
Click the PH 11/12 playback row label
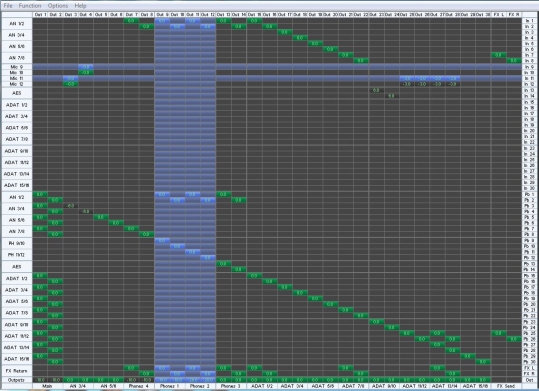[x=16, y=255]
